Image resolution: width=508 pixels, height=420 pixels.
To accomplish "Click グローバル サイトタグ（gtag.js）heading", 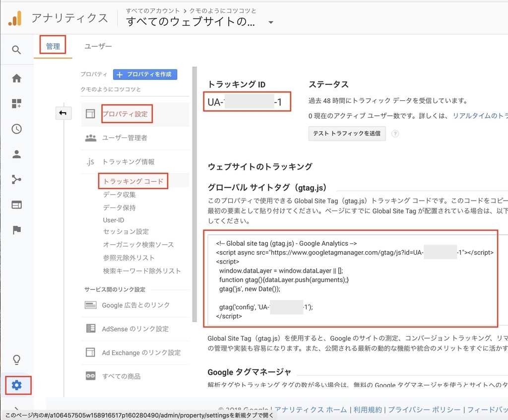I will (266, 188).
